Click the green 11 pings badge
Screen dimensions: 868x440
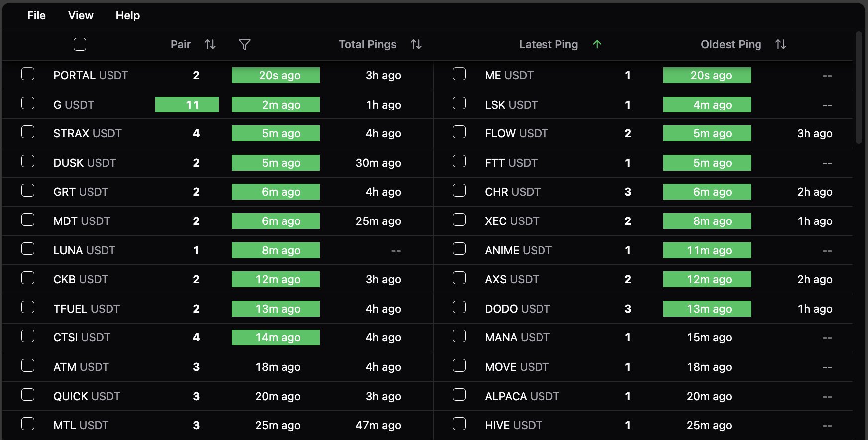[187, 105]
